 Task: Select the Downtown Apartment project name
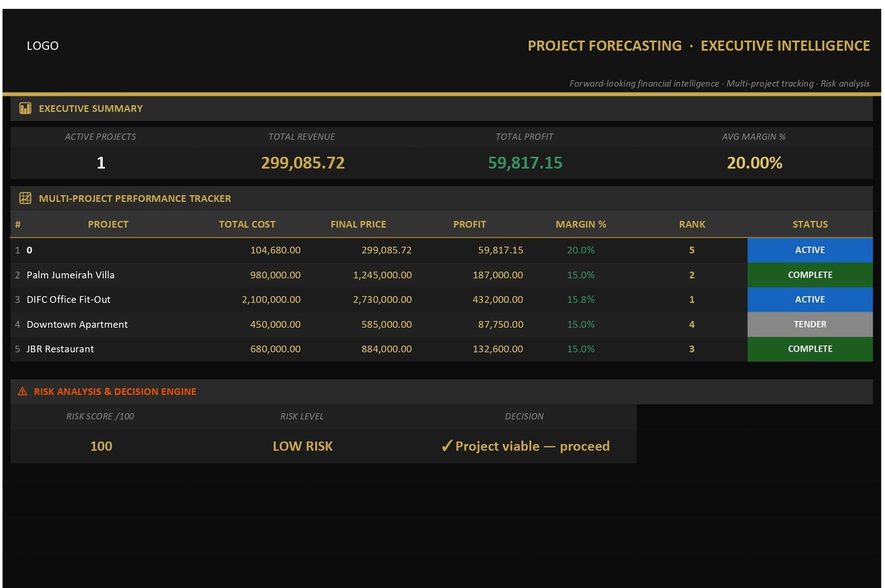(77, 324)
